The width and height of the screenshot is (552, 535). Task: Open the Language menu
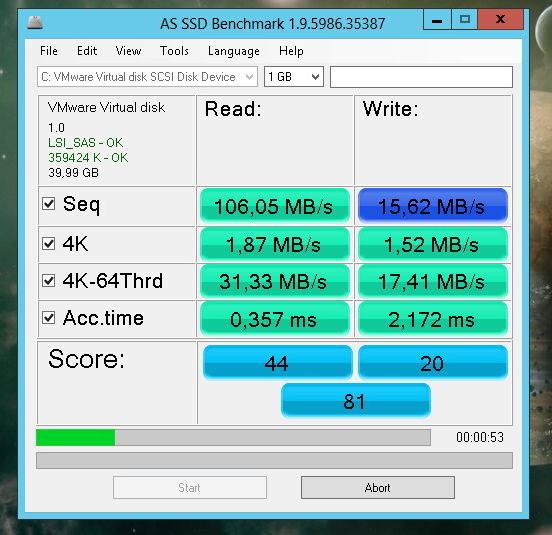(x=234, y=51)
